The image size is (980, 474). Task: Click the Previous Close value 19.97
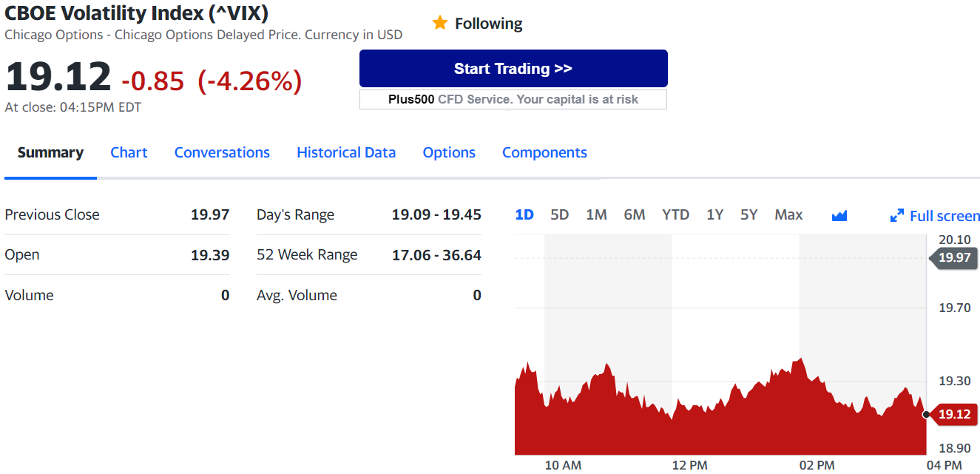click(x=210, y=214)
